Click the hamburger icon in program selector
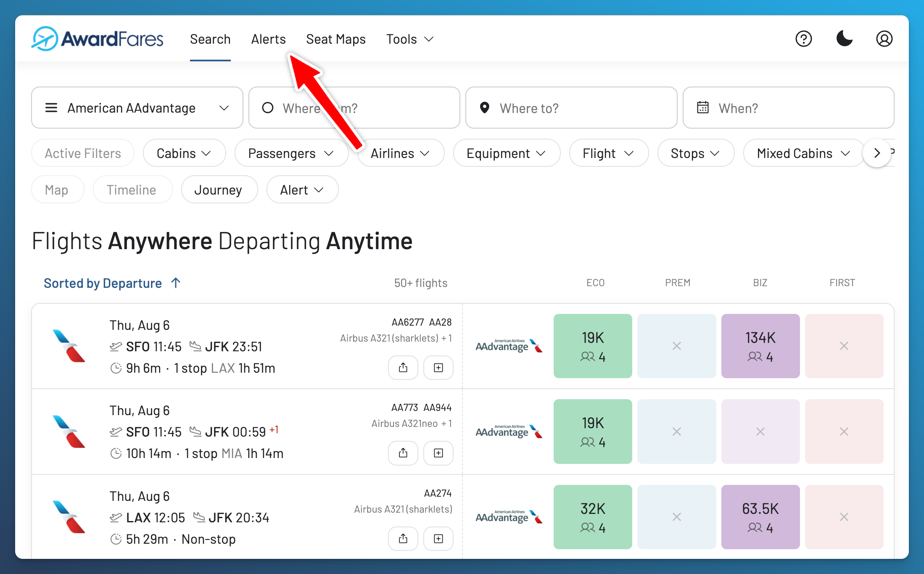924x574 pixels. 51,108
